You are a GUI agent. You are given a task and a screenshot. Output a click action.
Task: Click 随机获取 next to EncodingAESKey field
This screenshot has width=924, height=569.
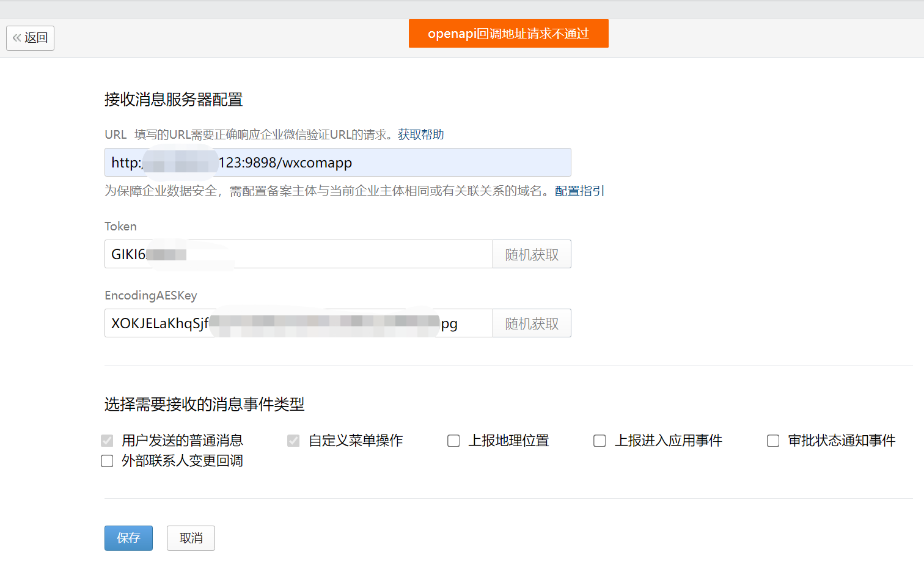(531, 323)
